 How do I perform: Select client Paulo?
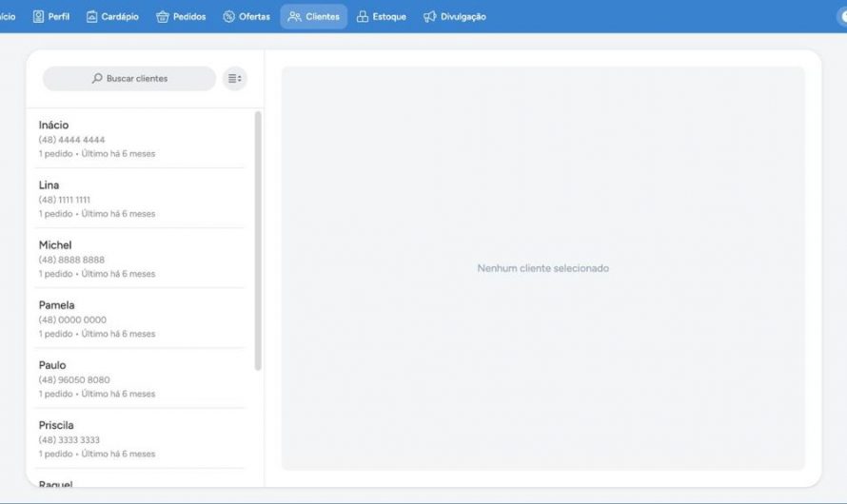[x=139, y=378]
